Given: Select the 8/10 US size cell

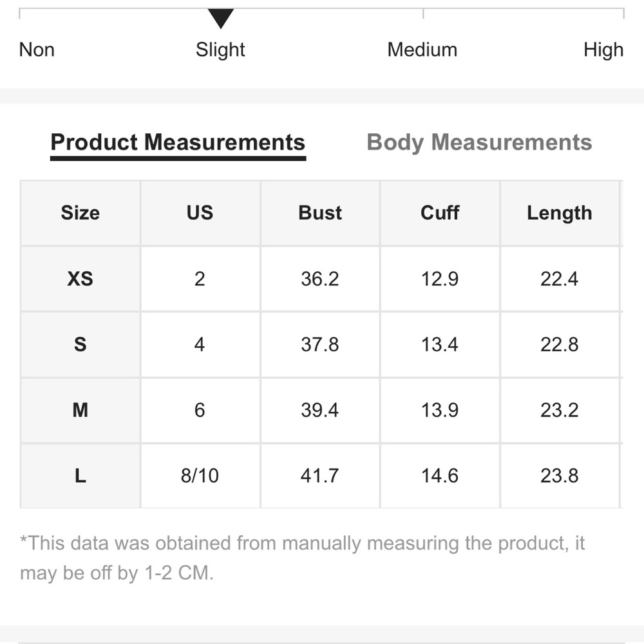Looking at the screenshot, I should (200, 476).
